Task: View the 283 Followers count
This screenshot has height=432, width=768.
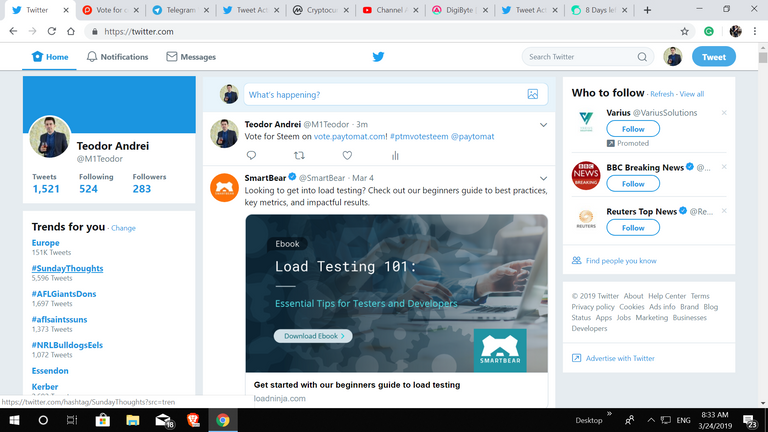Action: [142, 189]
